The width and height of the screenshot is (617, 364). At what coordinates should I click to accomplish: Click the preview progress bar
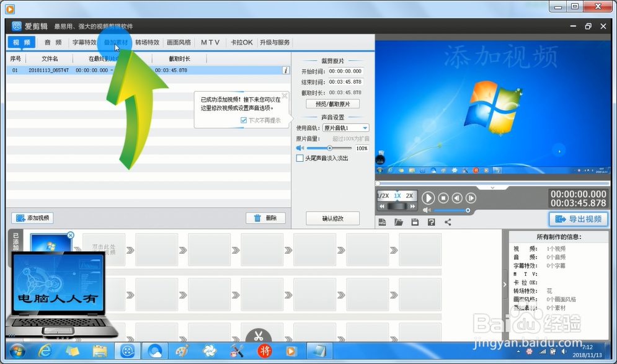click(x=492, y=184)
